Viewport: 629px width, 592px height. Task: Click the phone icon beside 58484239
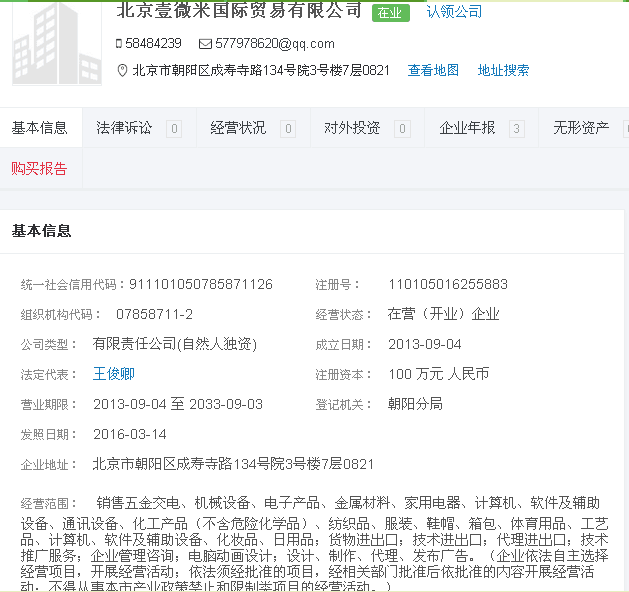click(119, 44)
